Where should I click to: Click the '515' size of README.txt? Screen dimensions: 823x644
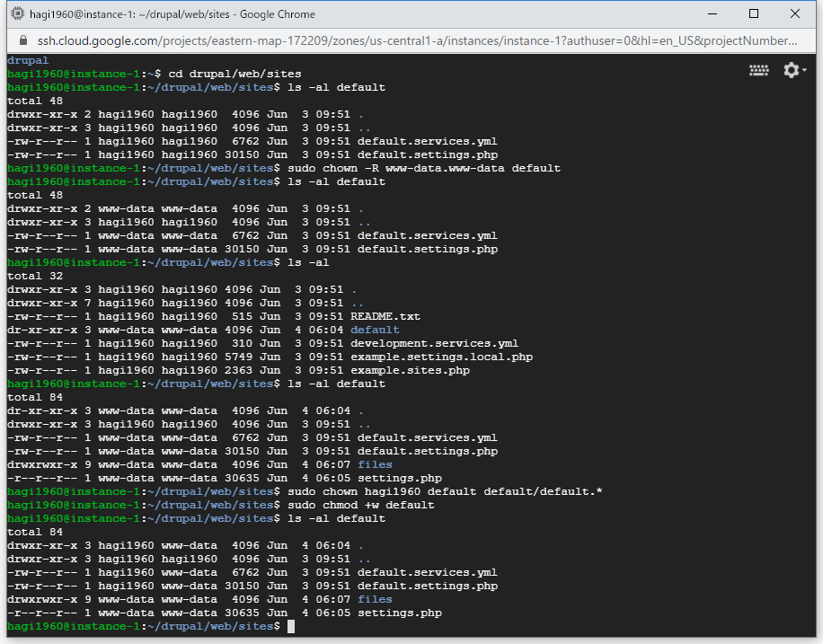pos(242,316)
